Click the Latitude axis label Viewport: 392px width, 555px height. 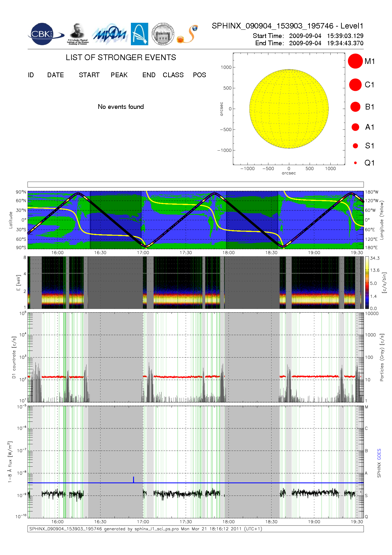click(11, 220)
